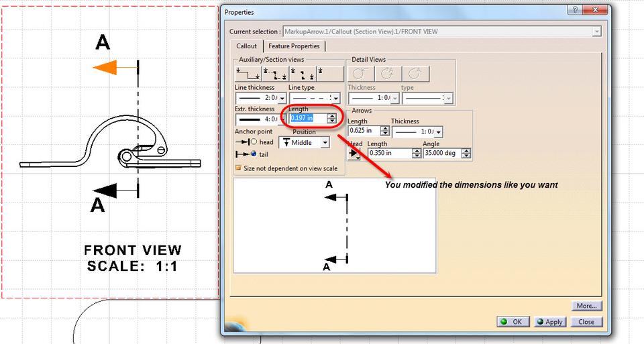Switch to the Feature Properties tab
This screenshot has width=644, height=344.
[x=294, y=46]
